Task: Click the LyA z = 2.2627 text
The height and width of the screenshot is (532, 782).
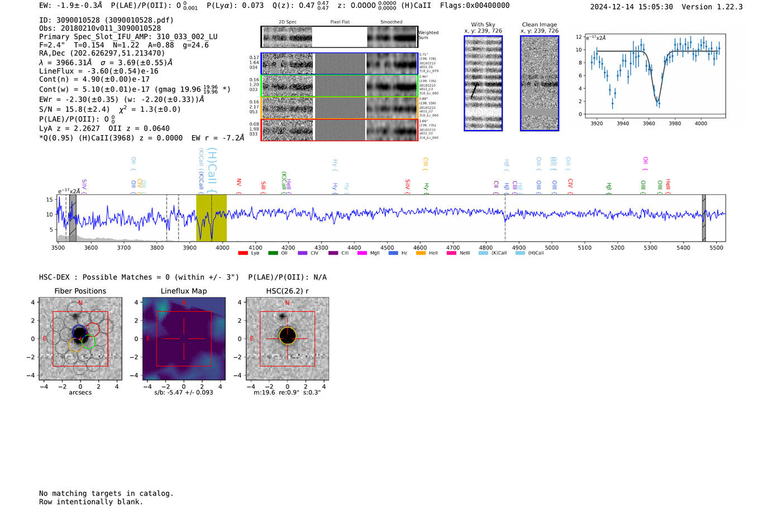Action: pos(69,128)
